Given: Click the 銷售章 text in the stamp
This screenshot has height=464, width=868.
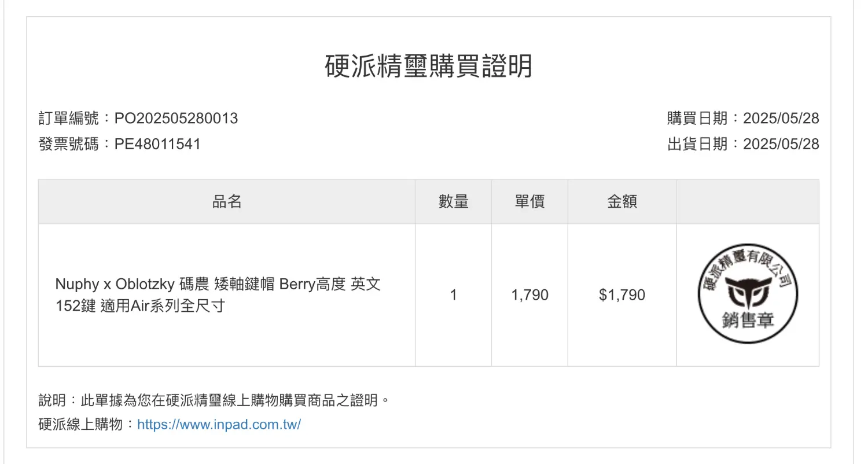Looking at the screenshot, I should click(x=748, y=320).
